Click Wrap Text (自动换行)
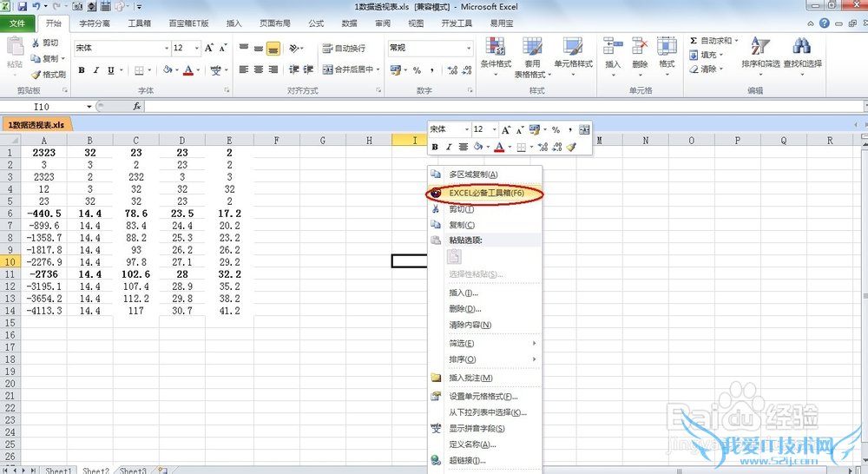Viewport: 868px width, 474px height. tap(344, 48)
